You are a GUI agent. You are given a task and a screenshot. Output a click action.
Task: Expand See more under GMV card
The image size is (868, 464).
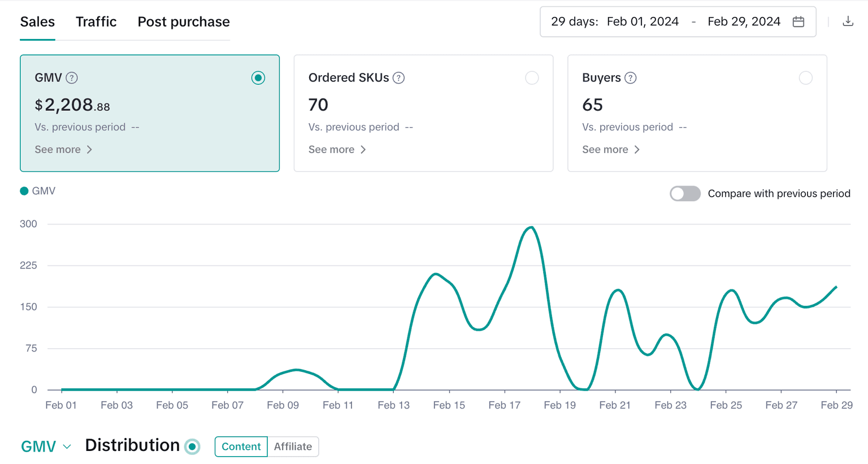coord(63,150)
